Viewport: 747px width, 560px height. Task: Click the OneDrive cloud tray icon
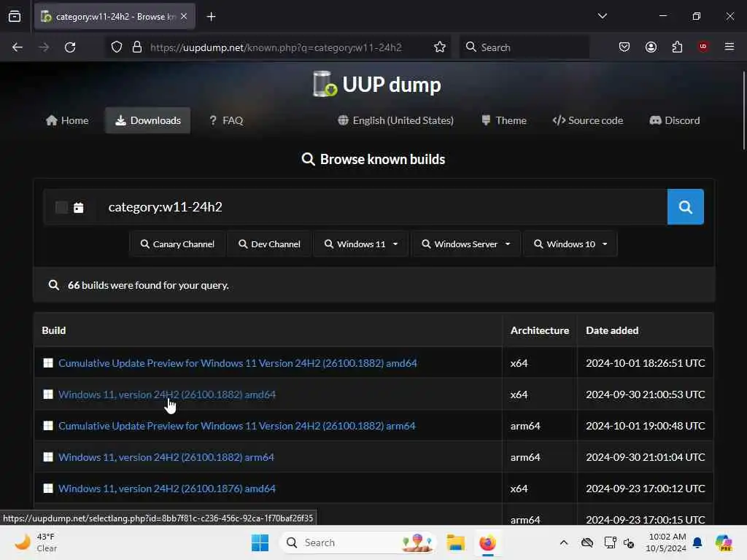(587, 542)
